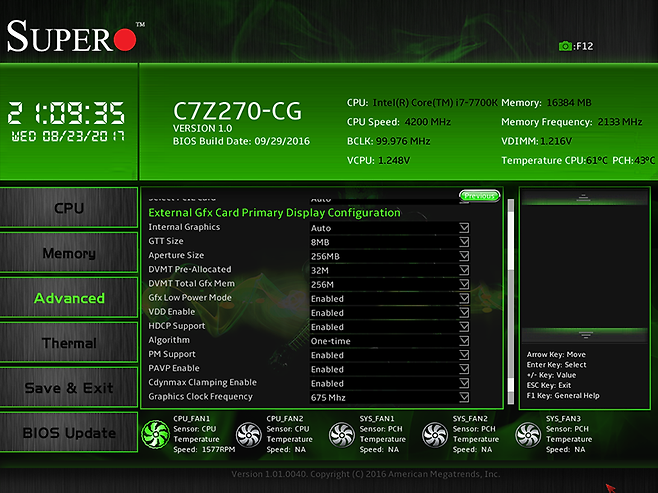The image size is (658, 493).
Task: Click the WED 08/23/2017 date display
Action: (x=68, y=136)
